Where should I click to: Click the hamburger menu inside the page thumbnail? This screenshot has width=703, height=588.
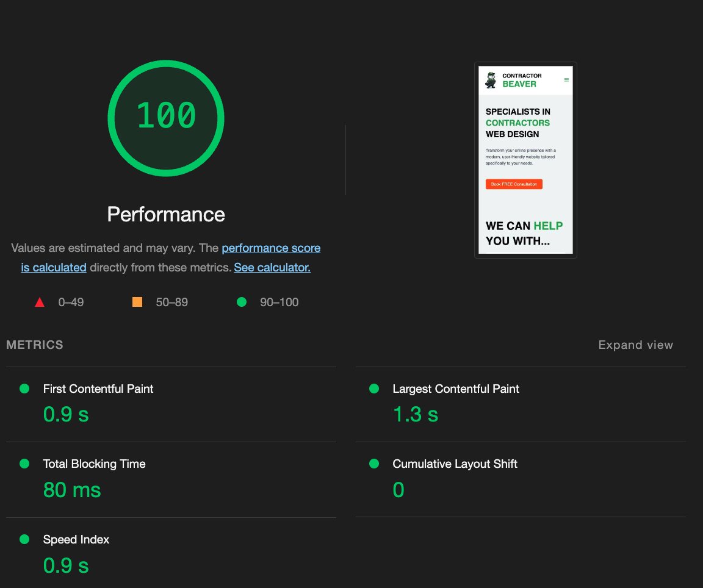[x=566, y=79]
